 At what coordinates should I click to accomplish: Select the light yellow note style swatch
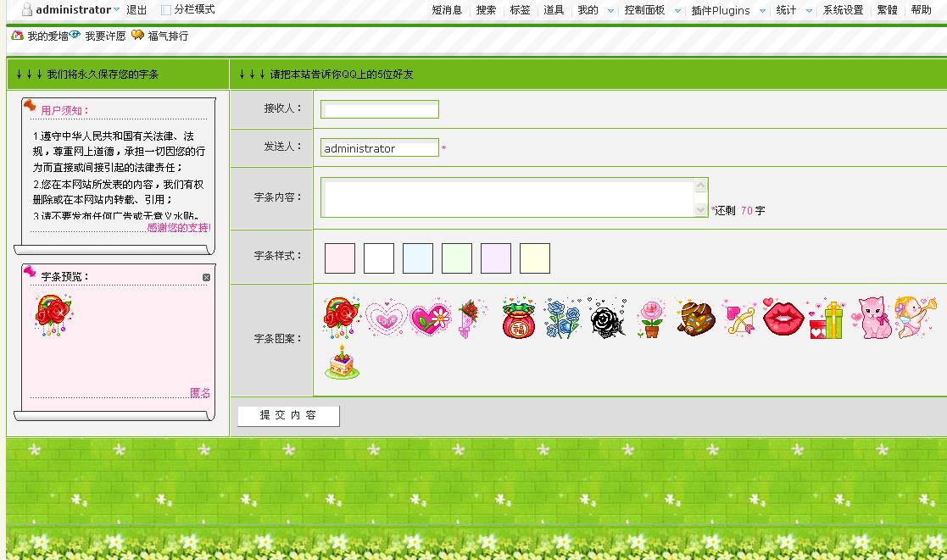534,258
